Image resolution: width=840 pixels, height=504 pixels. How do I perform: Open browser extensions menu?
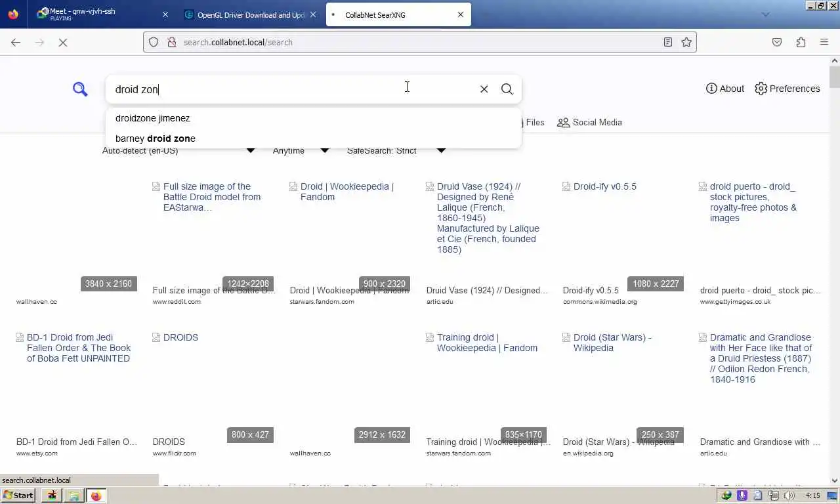click(x=801, y=42)
